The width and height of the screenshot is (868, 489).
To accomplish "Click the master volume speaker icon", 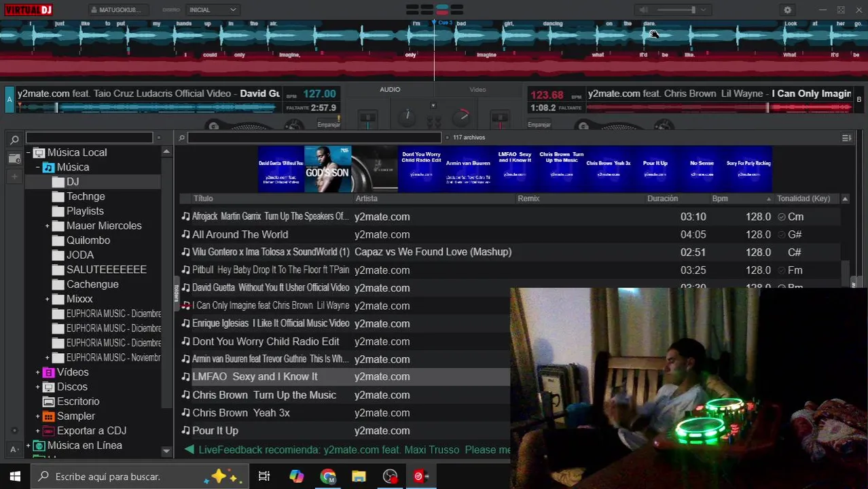I will click(x=643, y=10).
